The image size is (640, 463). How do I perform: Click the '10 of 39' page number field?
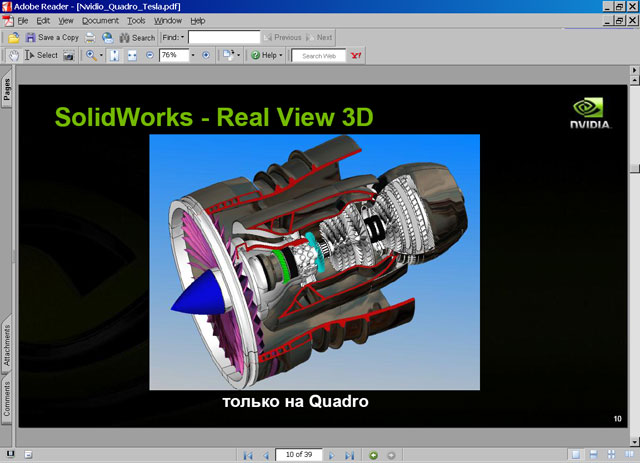click(299, 454)
